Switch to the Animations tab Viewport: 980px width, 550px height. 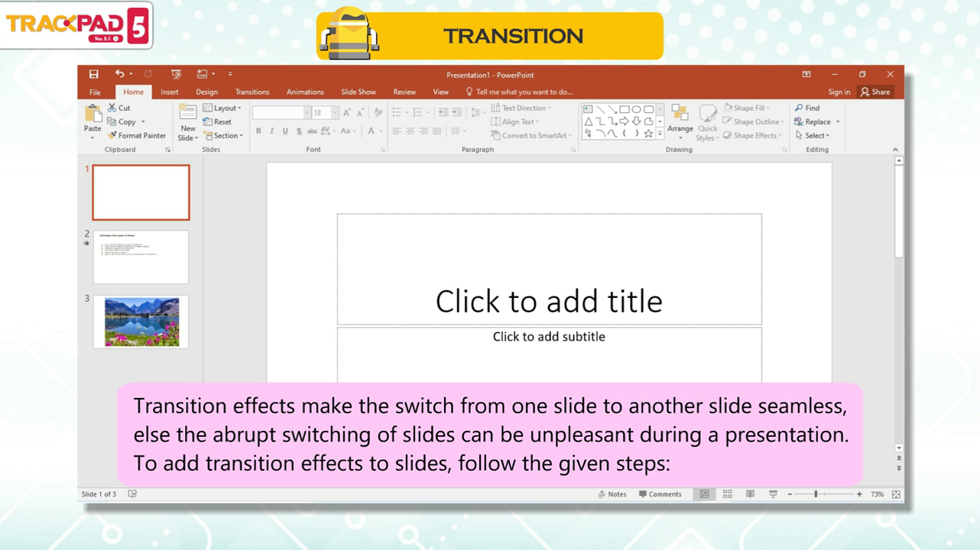click(305, 92)
